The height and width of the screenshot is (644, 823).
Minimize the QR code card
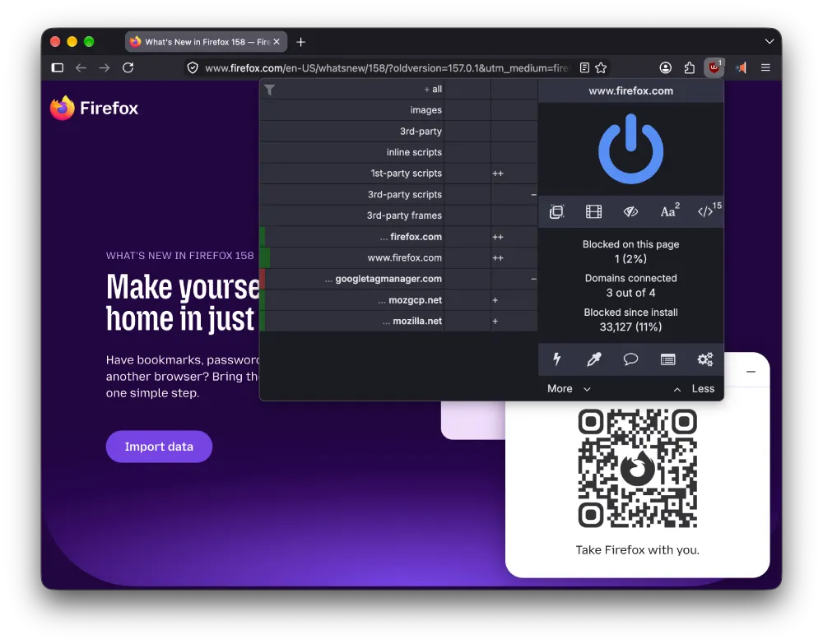[x=751, y=371]
